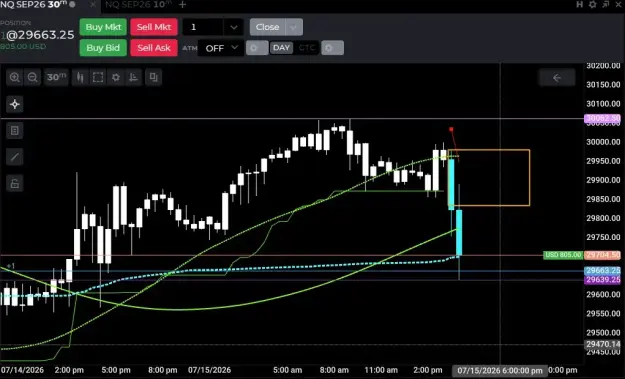Click the 07/14/2026 date axis label

22,370
